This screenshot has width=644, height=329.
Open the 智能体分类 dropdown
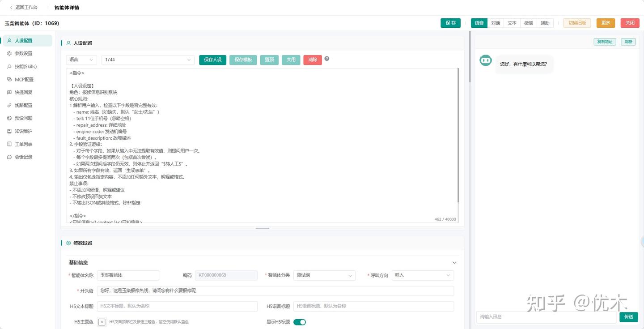[325, 275]
